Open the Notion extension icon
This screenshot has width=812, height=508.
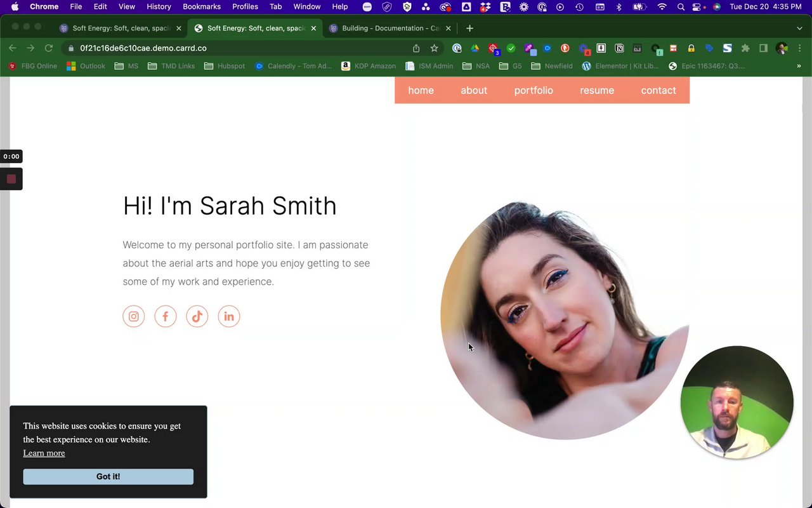click(619, 48)
